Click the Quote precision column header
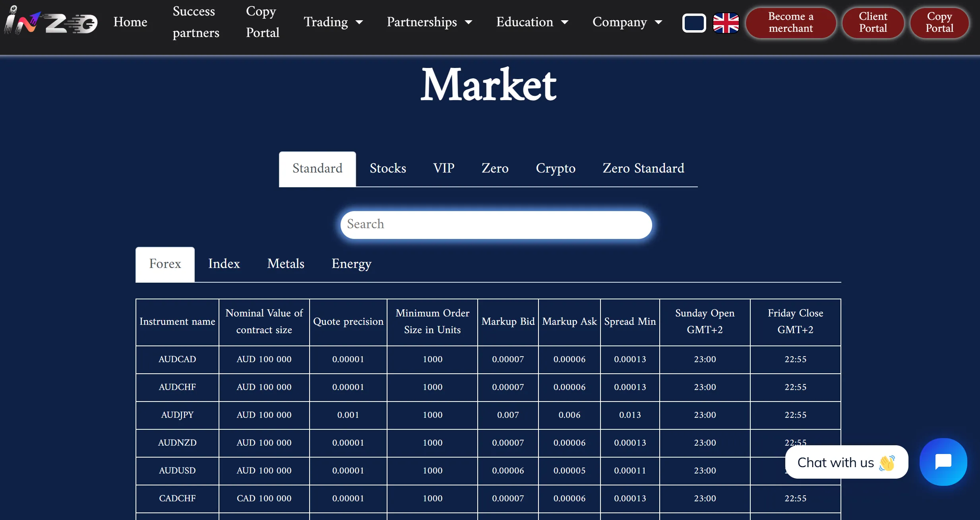Viewport: 980px width, 520px height. 348,322
